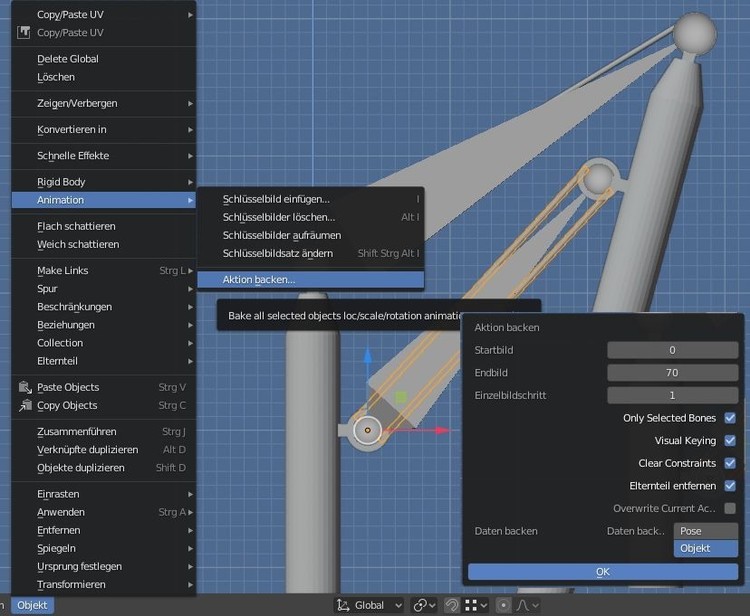Open the proportional falloff curve menu
The image size is (750, 616).
point(528,605)
